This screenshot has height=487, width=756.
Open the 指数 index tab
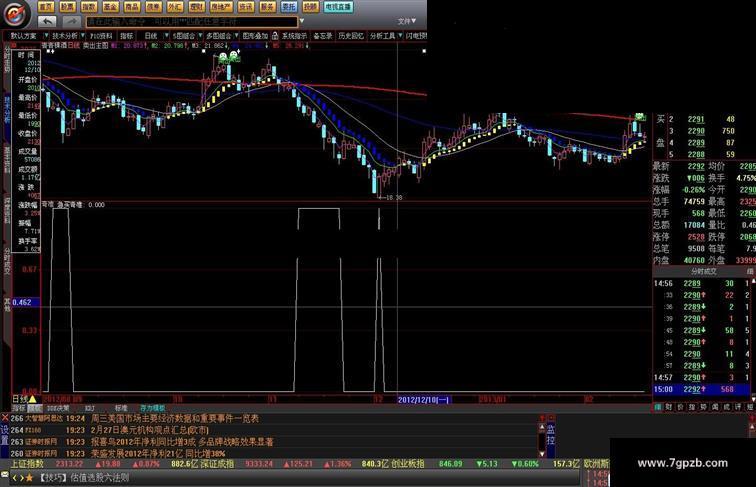(x=89, y=7)
